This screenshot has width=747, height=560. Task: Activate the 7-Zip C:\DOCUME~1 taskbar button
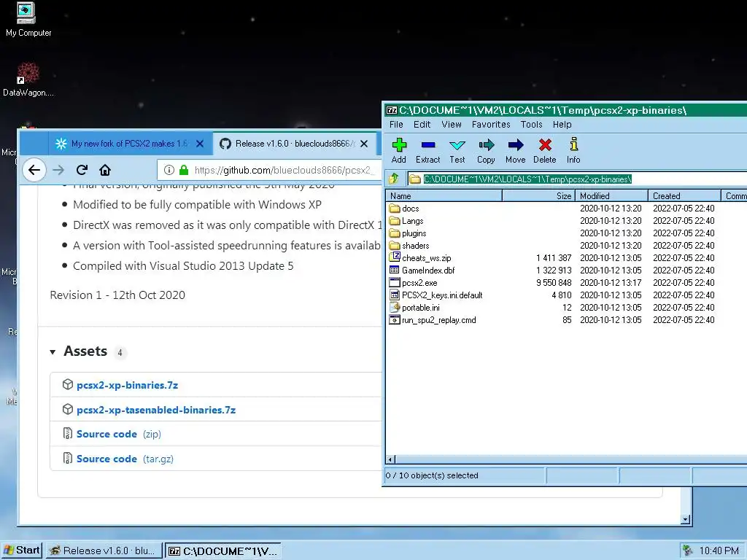tap(223, 551)
